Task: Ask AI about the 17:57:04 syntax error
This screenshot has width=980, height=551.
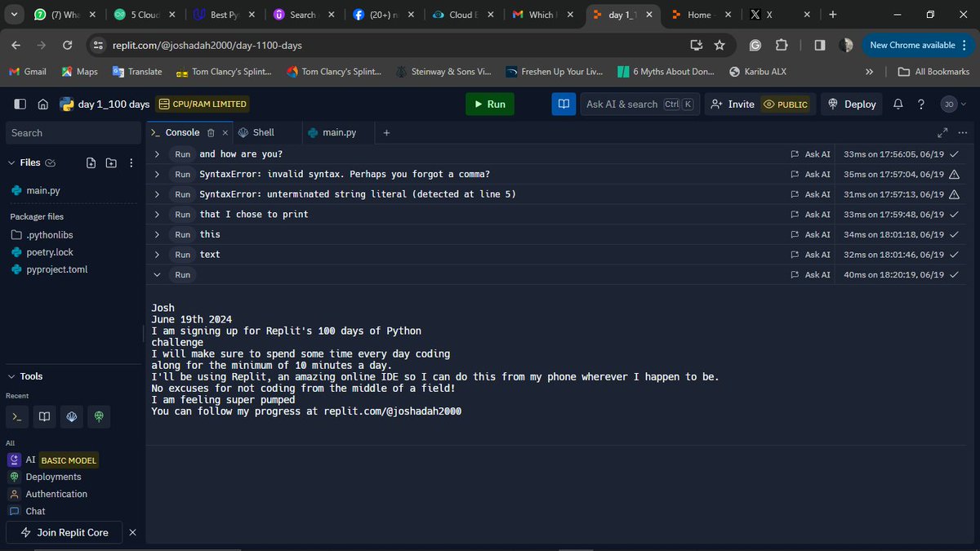Action: click(810, 174)
